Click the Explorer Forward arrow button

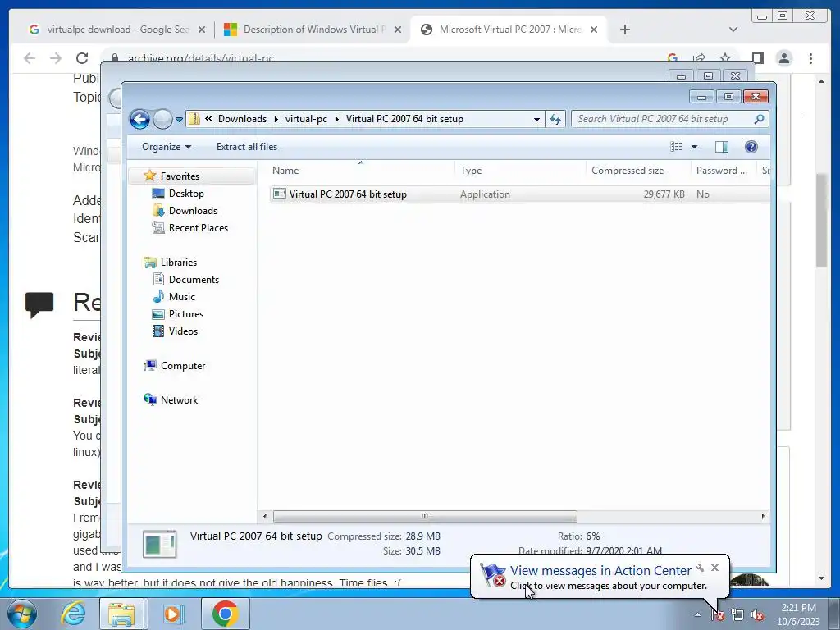(162, 119)
